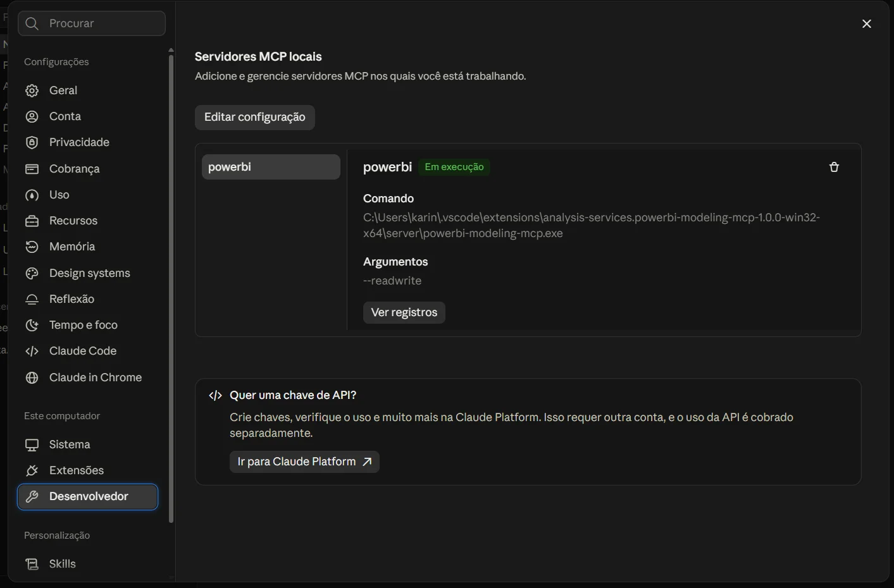
Task: Click the gear icon beside Geral
Action: [32, 90]
